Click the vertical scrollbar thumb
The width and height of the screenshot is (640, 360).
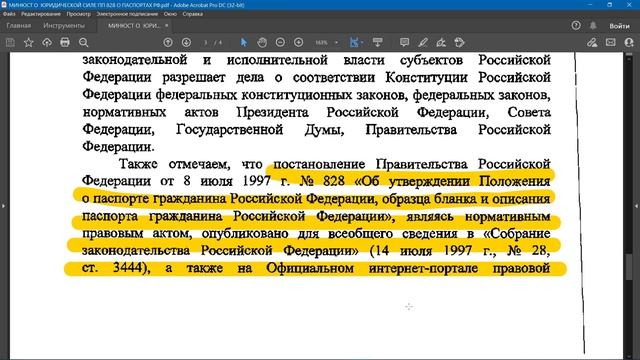tap(629, 267)
